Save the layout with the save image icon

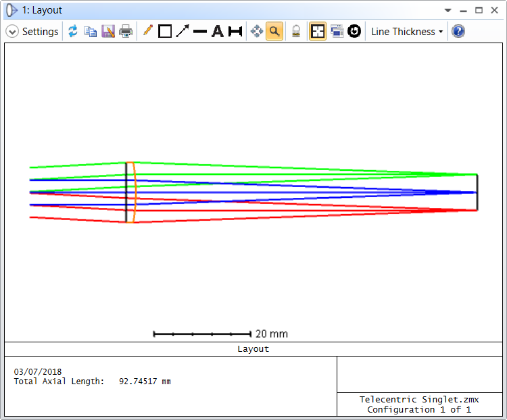[x=108, y=31]
